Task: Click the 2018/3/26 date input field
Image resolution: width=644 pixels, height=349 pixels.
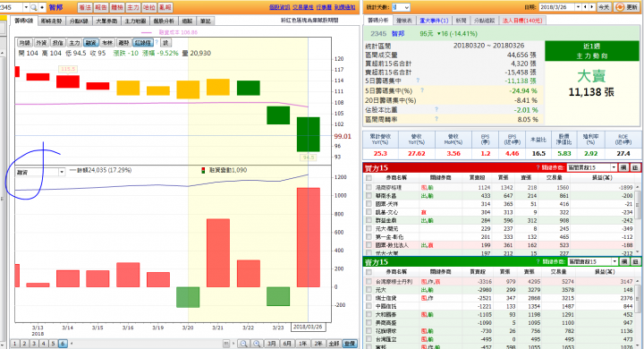Action: pos(557,7)
